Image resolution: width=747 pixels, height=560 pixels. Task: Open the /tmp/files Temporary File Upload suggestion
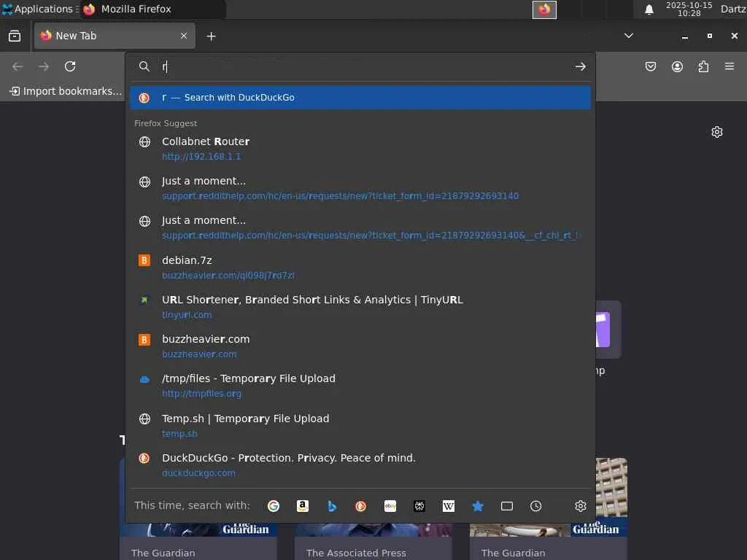(360, 386)
